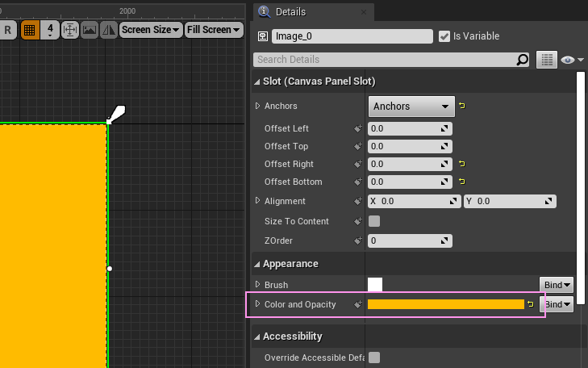Open the Screen Size dropdown
The image size is (588, 368).
151,30
